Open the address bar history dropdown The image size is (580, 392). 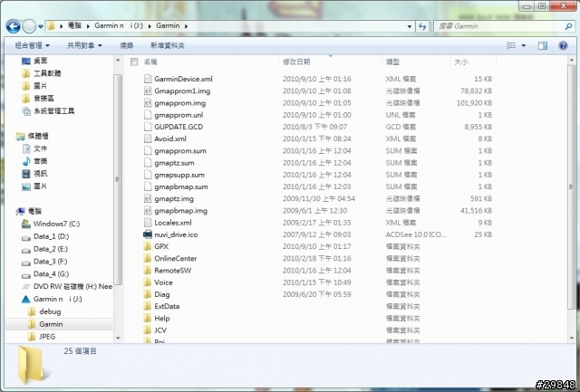coord(409,26)
